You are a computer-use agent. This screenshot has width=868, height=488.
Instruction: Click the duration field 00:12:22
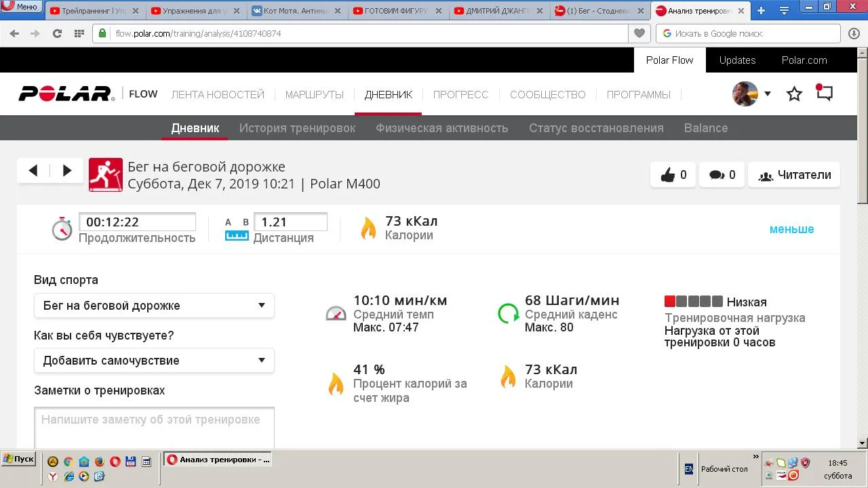(x=138, y=222)
